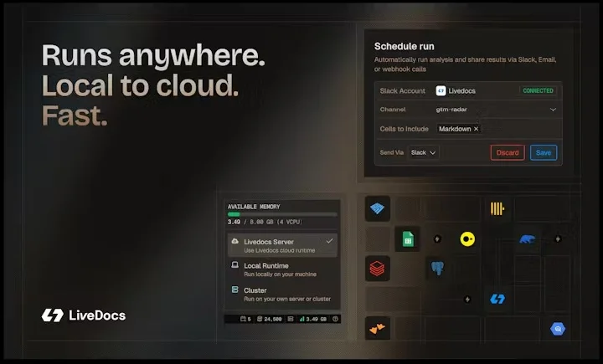Click the LiveDocs logo at bottom left

click(84, 315)
